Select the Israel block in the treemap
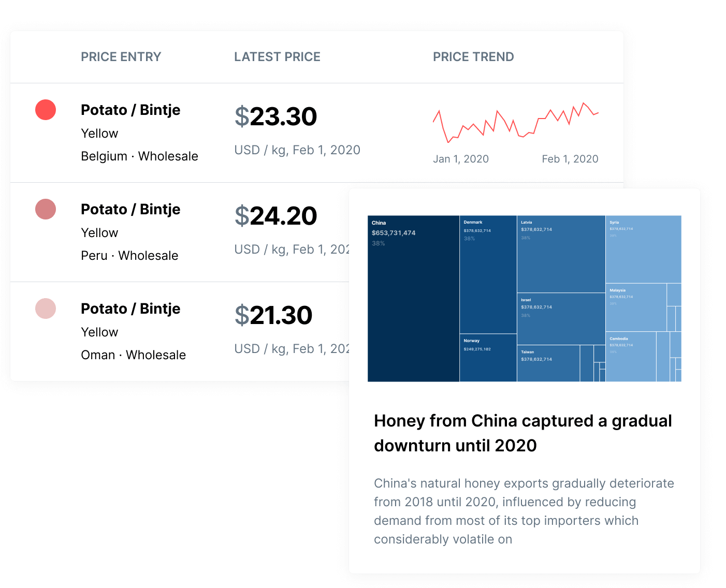The width and height of the screenshot is (726, 588). [x=561, y=319]
